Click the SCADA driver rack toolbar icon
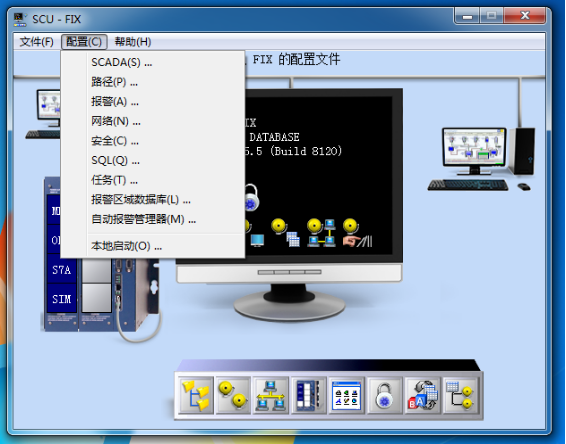The width and height of the screenshot is (566, 444). 309,396
